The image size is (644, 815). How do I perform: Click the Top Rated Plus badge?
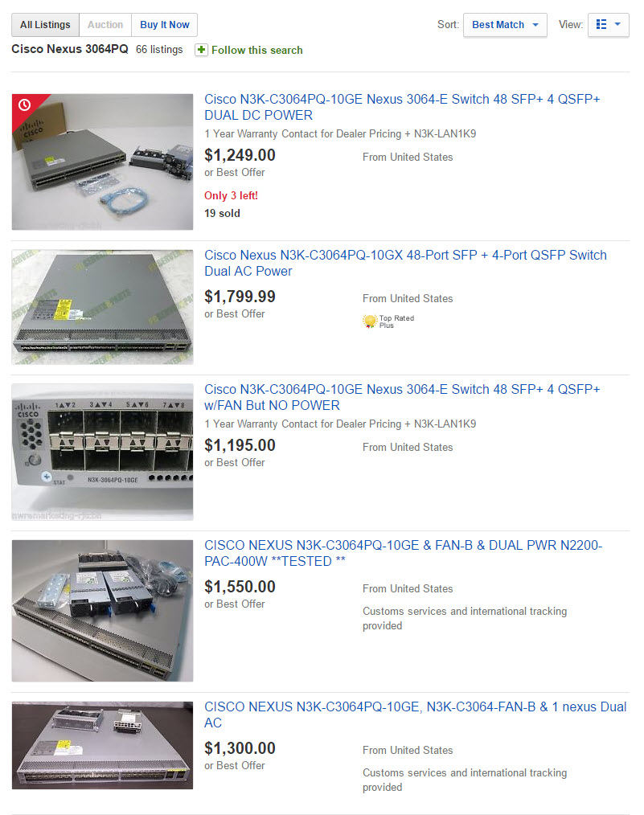(388, 321)
